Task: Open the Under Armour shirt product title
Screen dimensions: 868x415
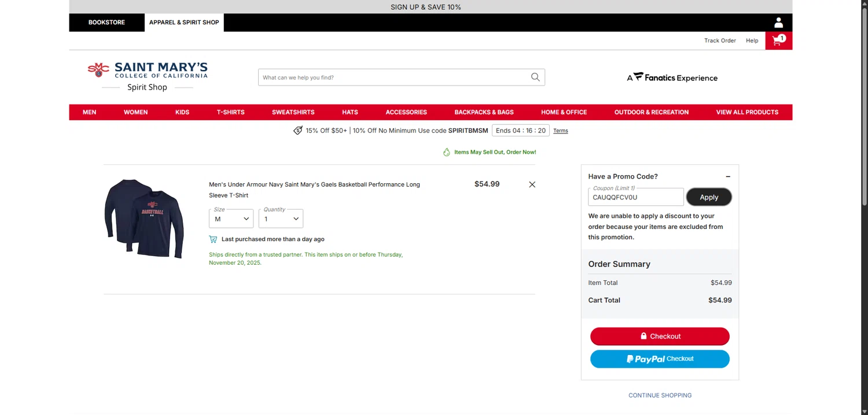Action: pyautogui.click(x=314, y=190)
